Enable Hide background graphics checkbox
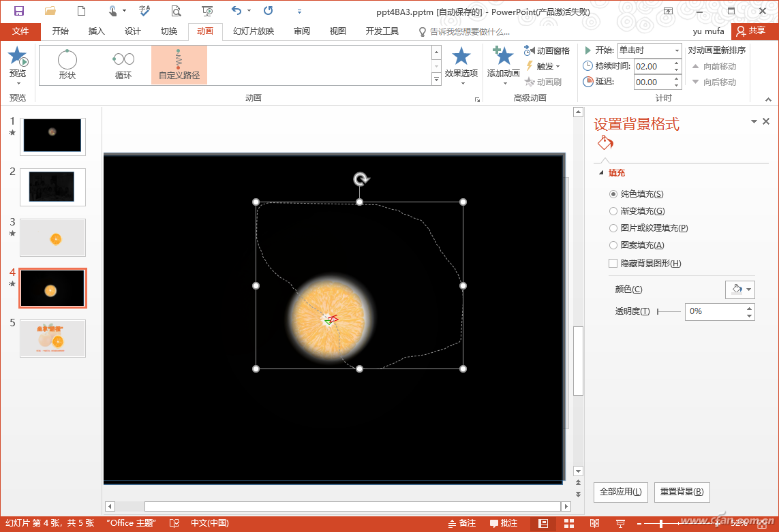 click(613, 264)
